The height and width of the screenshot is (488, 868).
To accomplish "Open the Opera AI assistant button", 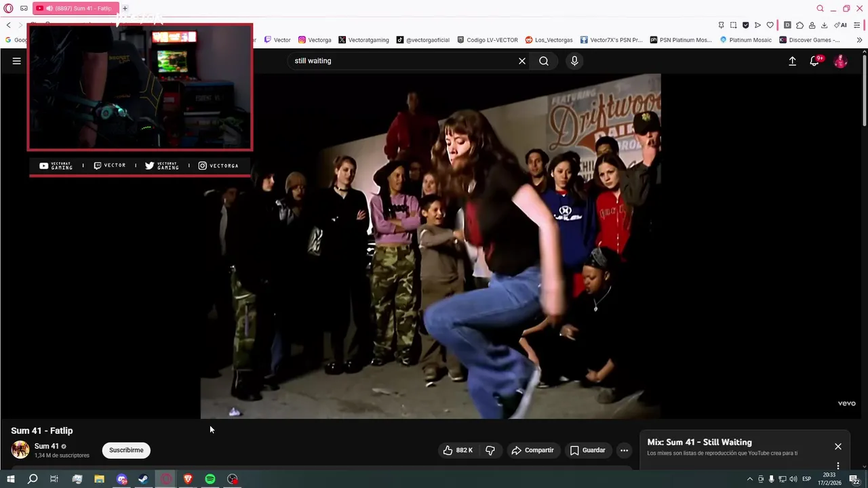I will tap(840, 25).
